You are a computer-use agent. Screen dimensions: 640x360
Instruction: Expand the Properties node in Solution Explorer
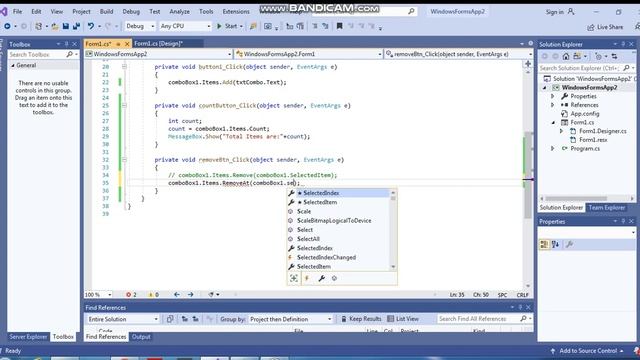pyautogui.click(x=553, y=96)
